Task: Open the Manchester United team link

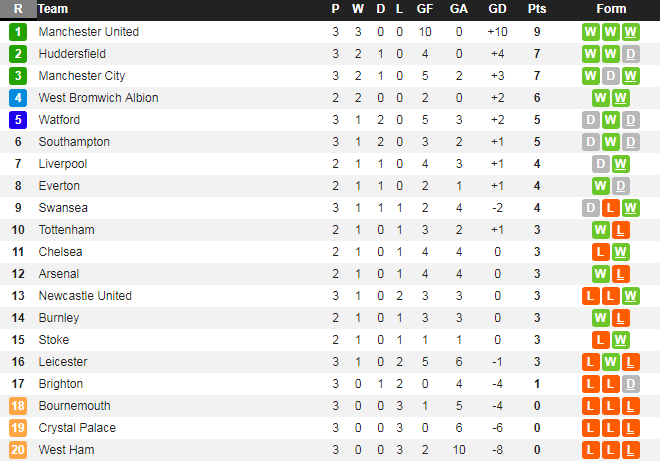Action: 89,32
